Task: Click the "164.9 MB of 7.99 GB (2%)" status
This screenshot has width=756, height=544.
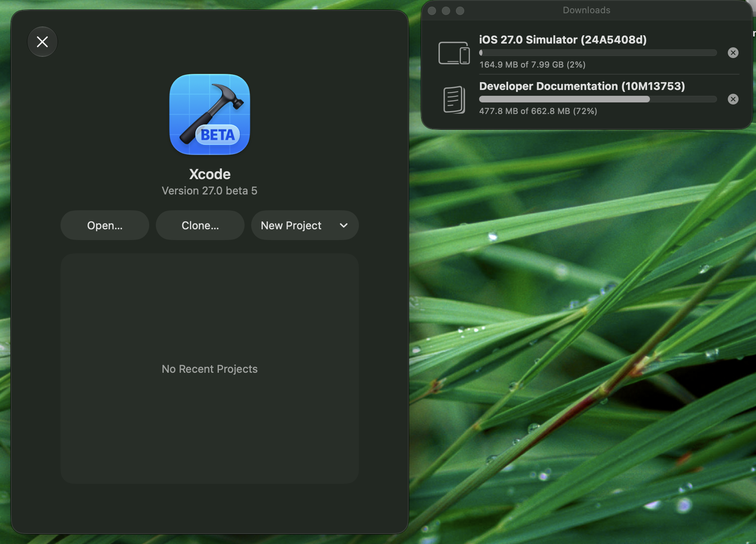Action: 532,65
